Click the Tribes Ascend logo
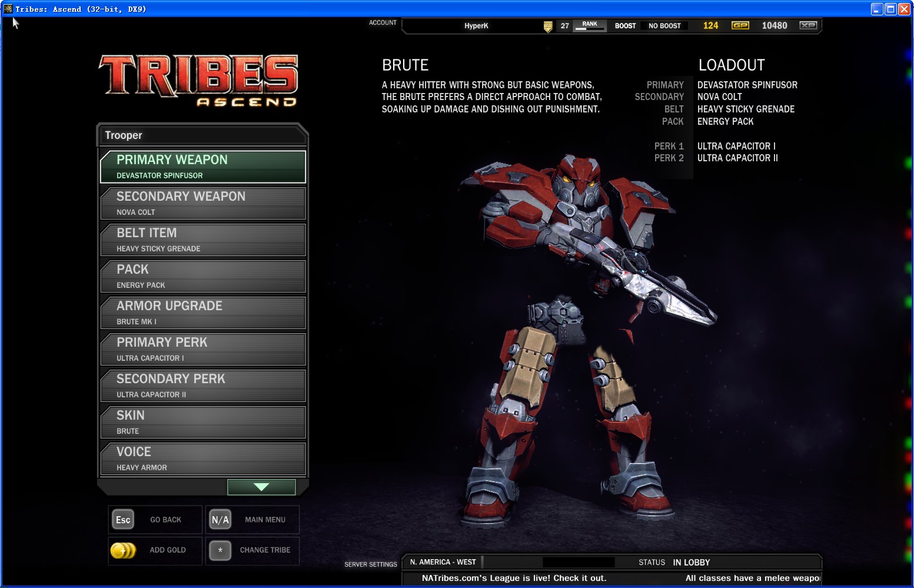This screenshot has width=914, height=588. click(x=198, y=81)
